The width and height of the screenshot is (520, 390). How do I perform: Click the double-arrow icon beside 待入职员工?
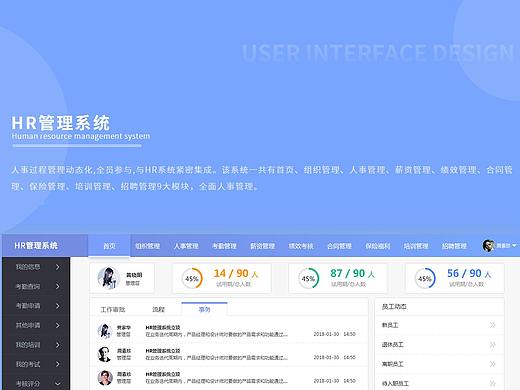(493, 383)
